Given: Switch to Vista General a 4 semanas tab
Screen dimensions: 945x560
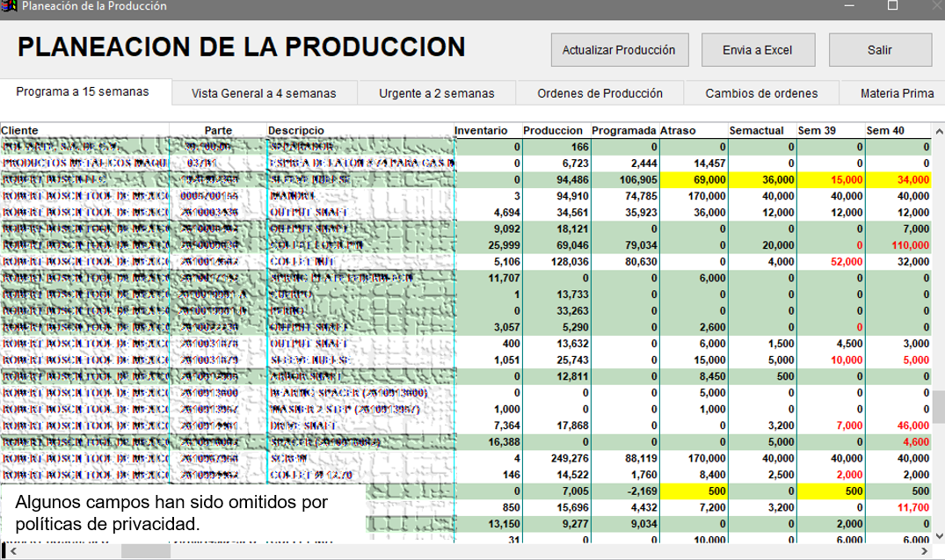Looking at the screenshot, I should click(263, 93).
